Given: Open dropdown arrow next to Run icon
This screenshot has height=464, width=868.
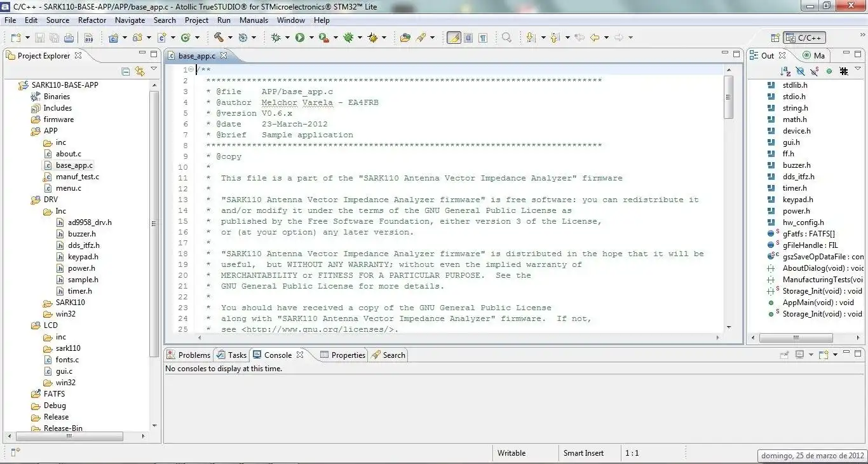Looking at the screenshot, I should pos(311,38).
